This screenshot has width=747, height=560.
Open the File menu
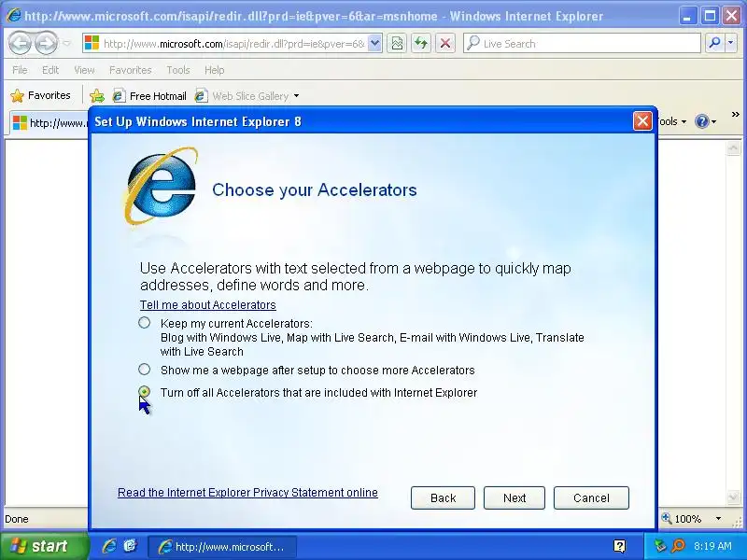pos(20,70)
